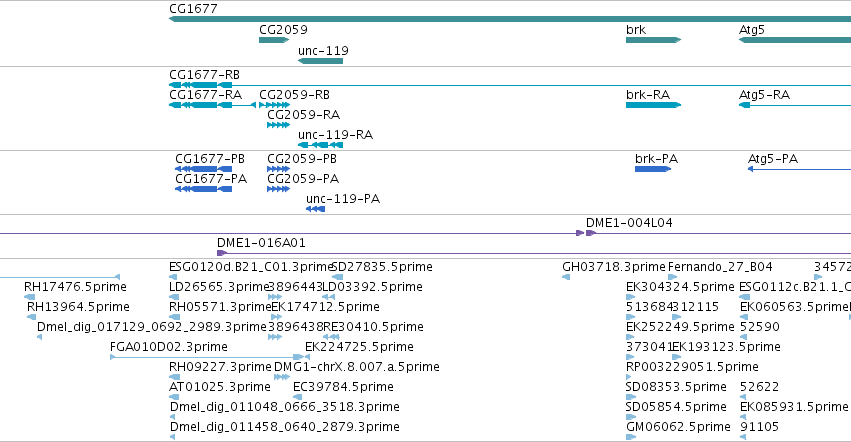The width and height of the screenshot is (851, 442).
Task: Select the CG2059-PA protein feature
Action: click(x=278, y=189)
